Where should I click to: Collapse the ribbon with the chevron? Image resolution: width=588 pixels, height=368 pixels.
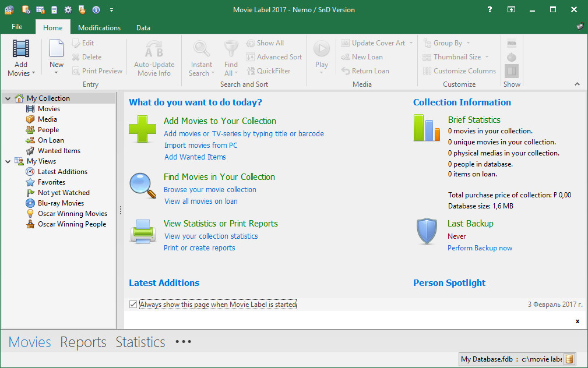click(577, 84)
